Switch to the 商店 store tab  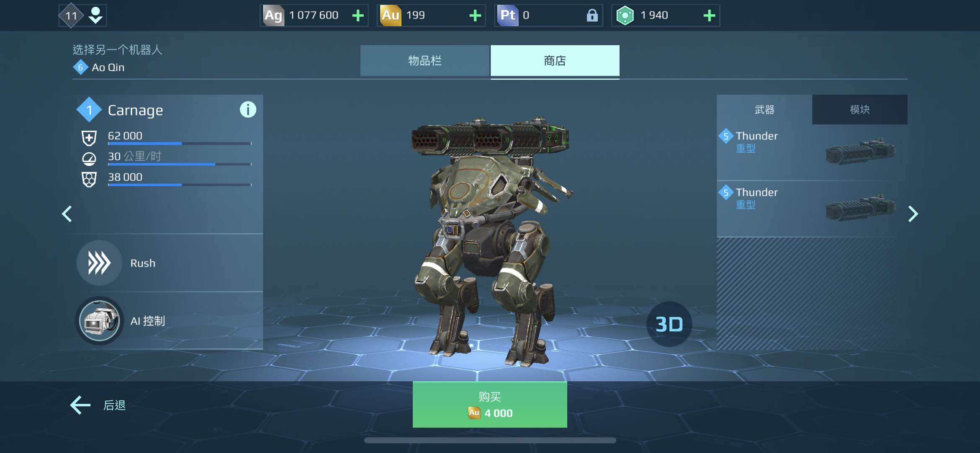(555, 61)
